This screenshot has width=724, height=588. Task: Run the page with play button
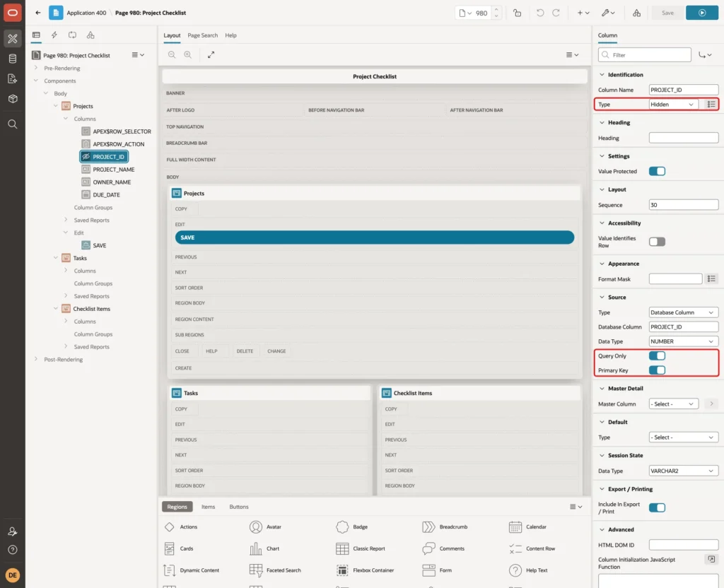click(x=702, y=13)
